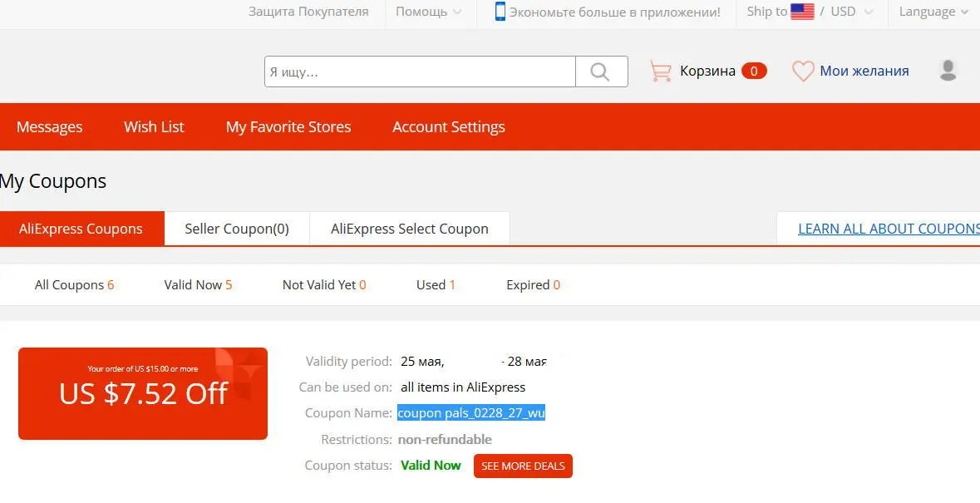Click the highlighted coupon pals_0228_27_wu name

[471, 413]
